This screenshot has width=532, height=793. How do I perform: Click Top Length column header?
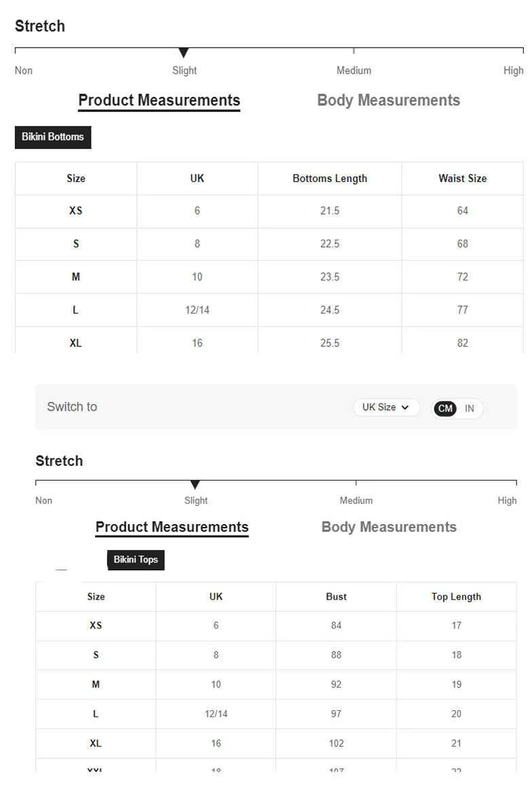pyautogui.click(x=456, y=597)
